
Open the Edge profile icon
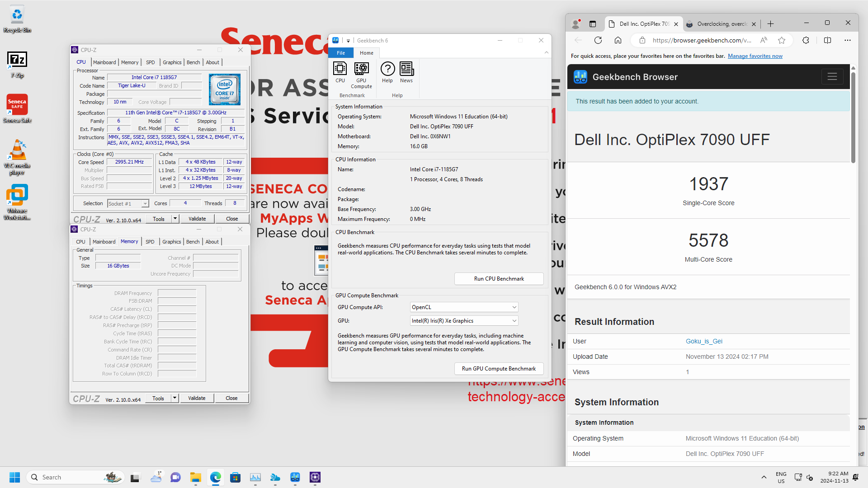[x=576, y=24]
